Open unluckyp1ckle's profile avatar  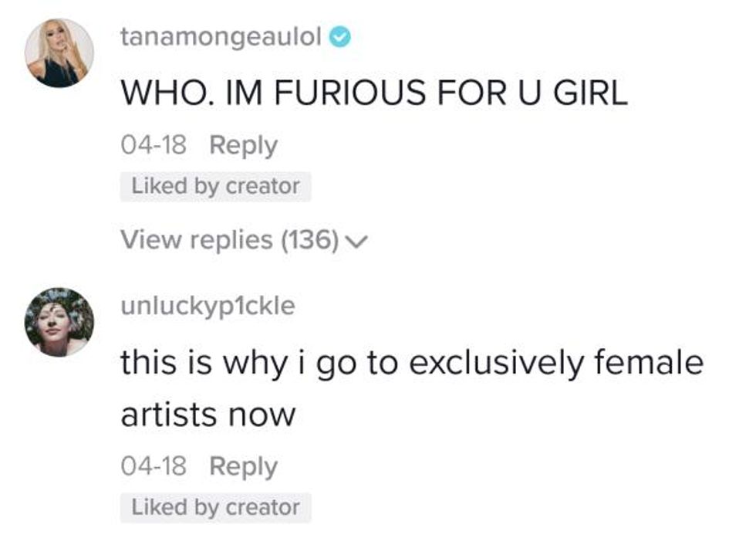pos(59,322)
